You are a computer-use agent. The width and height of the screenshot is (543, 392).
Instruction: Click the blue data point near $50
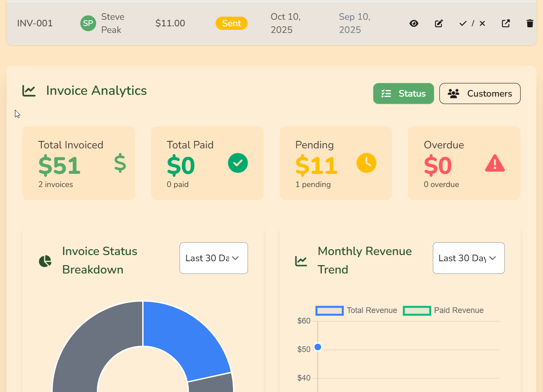click(318, 347)
